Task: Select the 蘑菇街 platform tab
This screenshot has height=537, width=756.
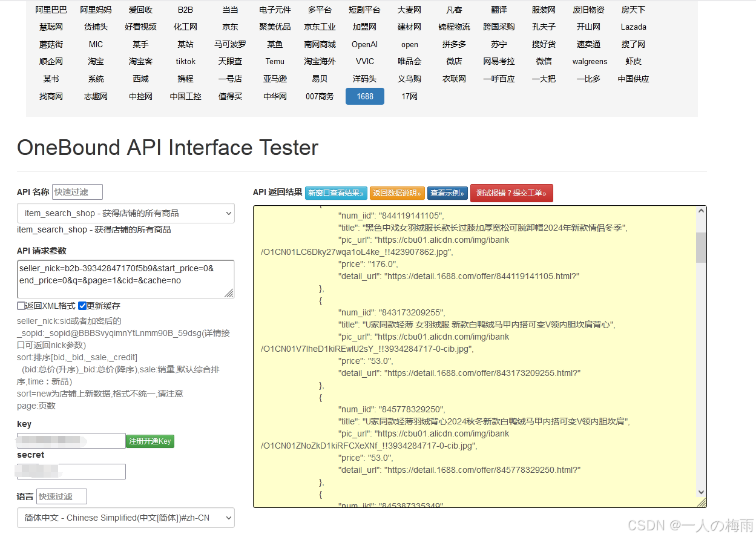Action: click(51, 44)
